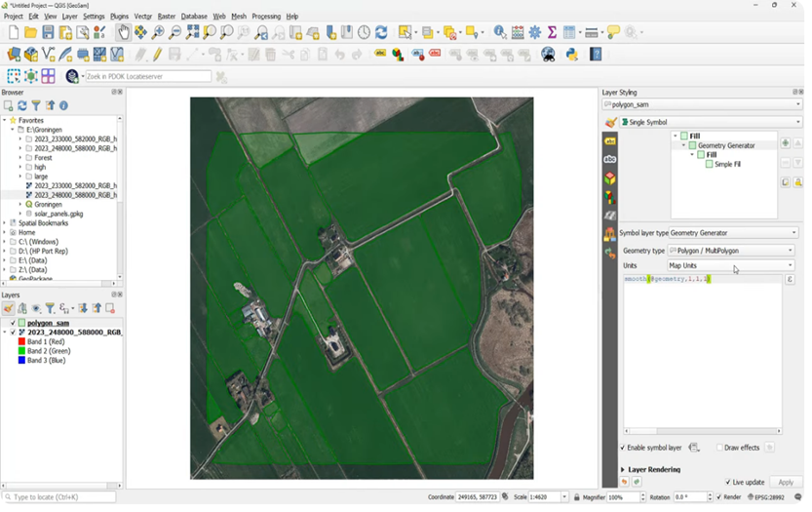Viewport: 812px width, 512px height.
Task: Click the Rotation value field
Action: [x=689, y=497]
